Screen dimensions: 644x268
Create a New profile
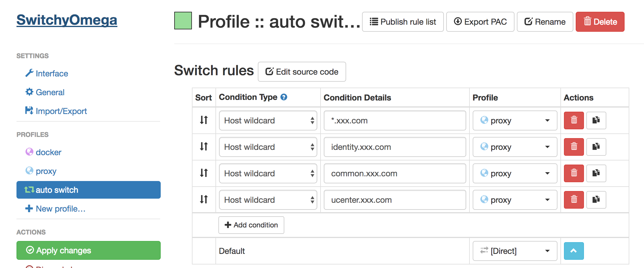(55, 209)
